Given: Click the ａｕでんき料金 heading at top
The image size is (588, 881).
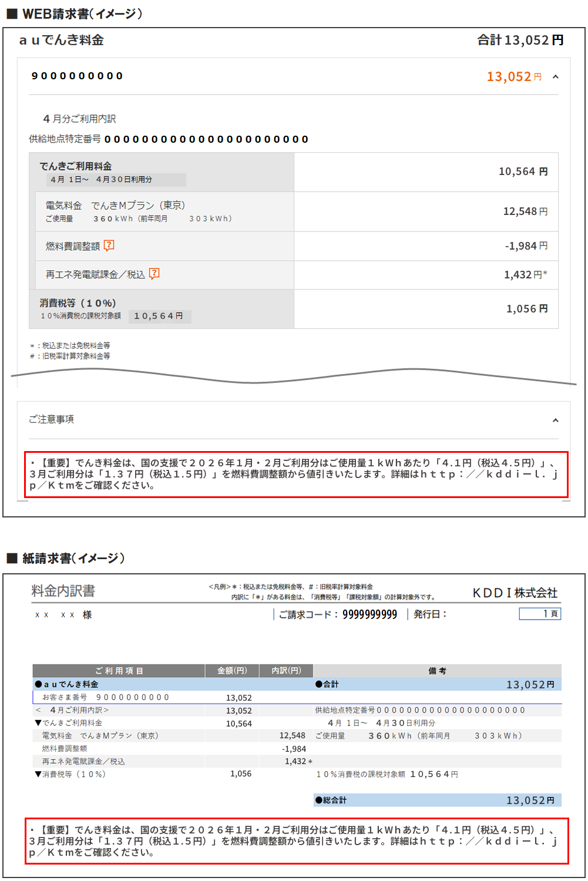Looking at the screenshot, I should [x=62, y=40].
